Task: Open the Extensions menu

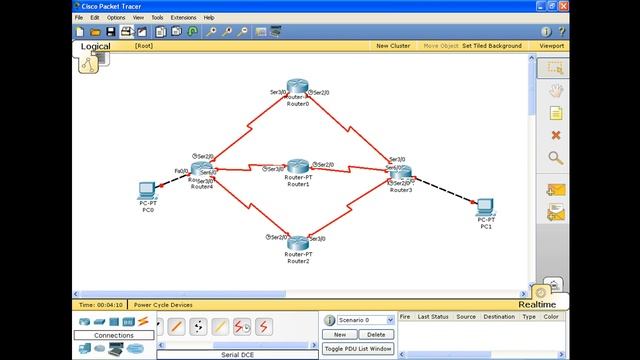Action: 183,18
